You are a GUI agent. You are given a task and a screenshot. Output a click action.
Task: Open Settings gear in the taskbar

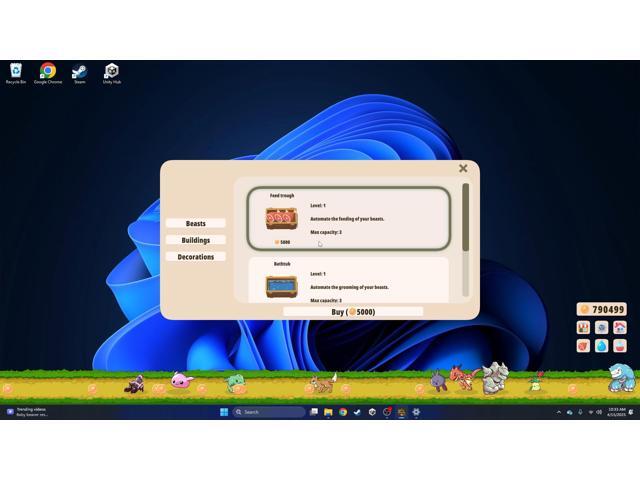(x=416, y=412)
